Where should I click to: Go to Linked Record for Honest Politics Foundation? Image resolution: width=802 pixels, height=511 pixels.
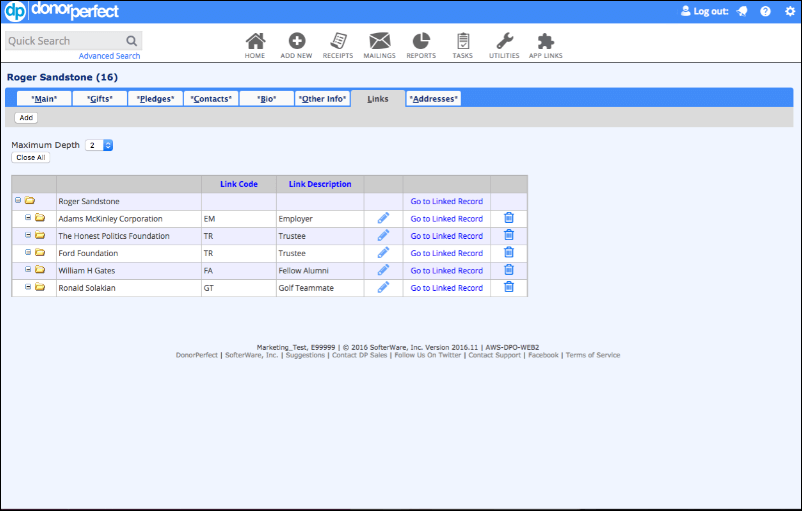click(447, 236)
